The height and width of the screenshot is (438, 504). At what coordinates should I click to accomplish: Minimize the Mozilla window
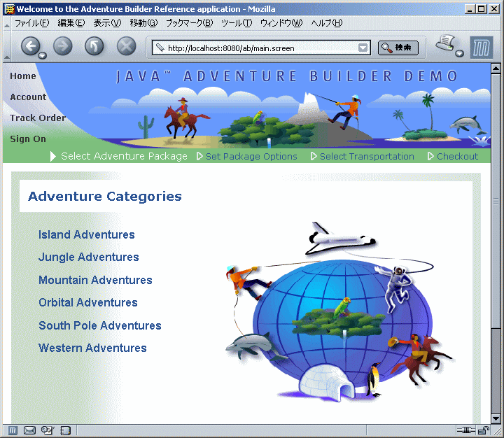(x=470, y=9)
